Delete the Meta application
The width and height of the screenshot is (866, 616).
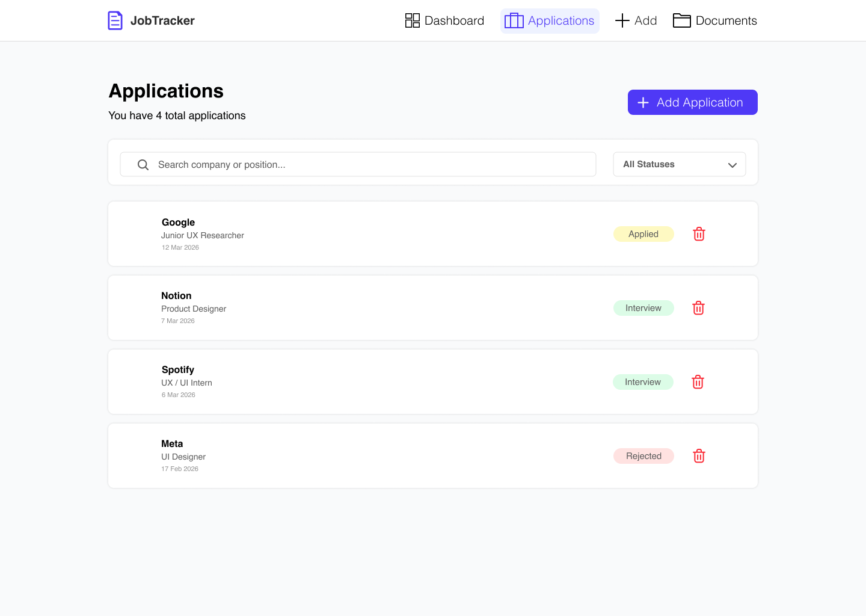[x=699, y=456]
